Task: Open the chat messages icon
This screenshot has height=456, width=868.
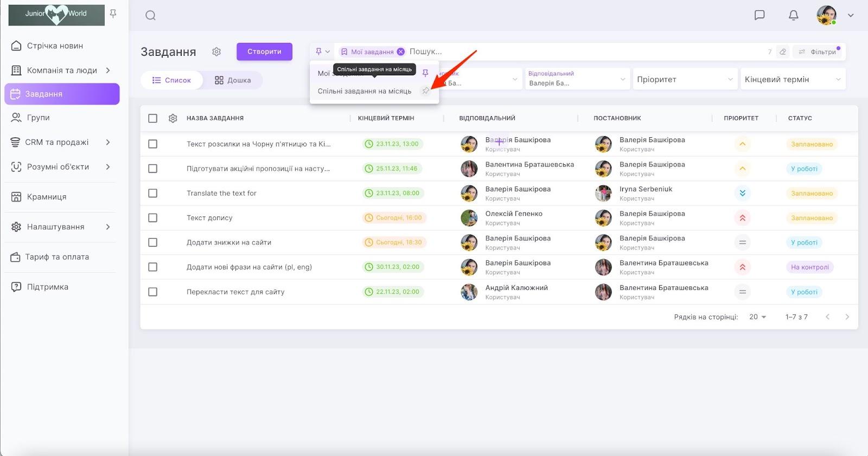Action: click(759, 15)
